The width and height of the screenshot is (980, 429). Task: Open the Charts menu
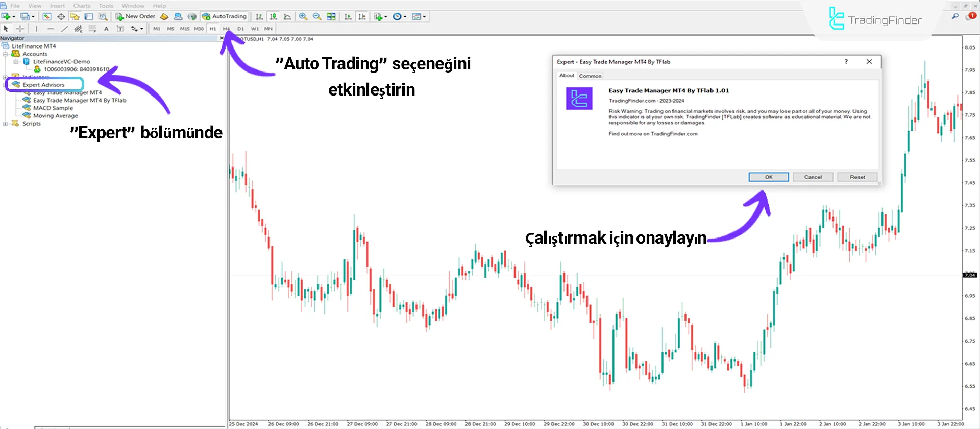tap(82, 6)
